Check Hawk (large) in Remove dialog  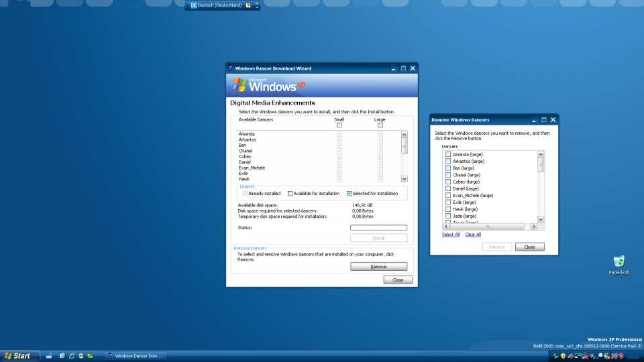(x=448, y=209)
